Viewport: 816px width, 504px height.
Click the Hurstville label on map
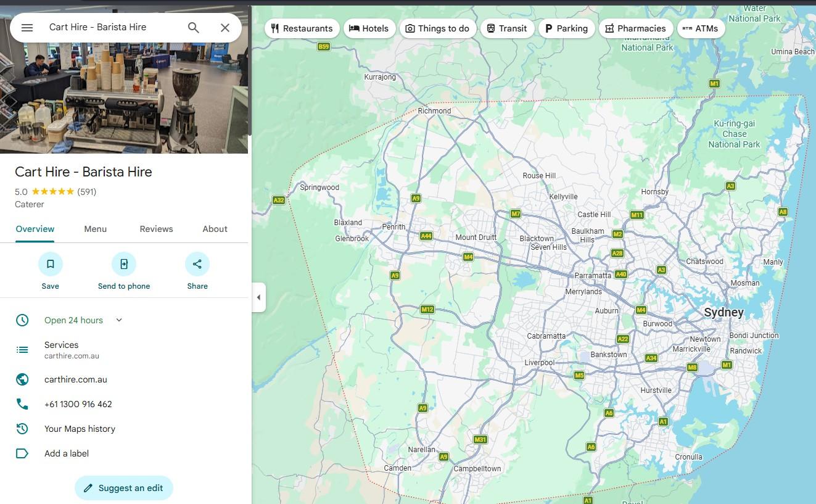click(x=656, y=390)
